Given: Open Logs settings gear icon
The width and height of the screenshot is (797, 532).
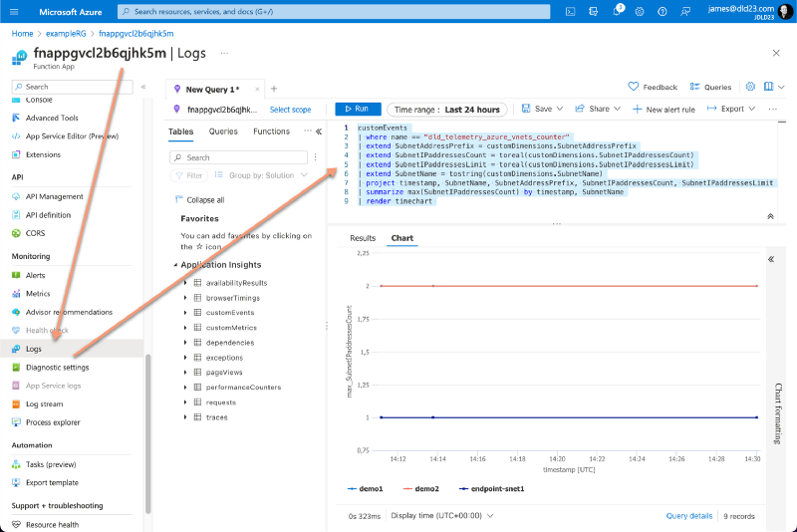Looking at the screenshot, I should (x=750, y=87).
